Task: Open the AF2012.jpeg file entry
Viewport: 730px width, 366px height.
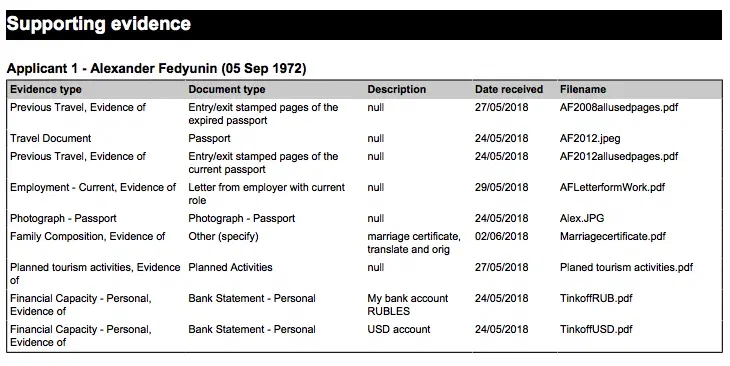Action: [590, 139]
